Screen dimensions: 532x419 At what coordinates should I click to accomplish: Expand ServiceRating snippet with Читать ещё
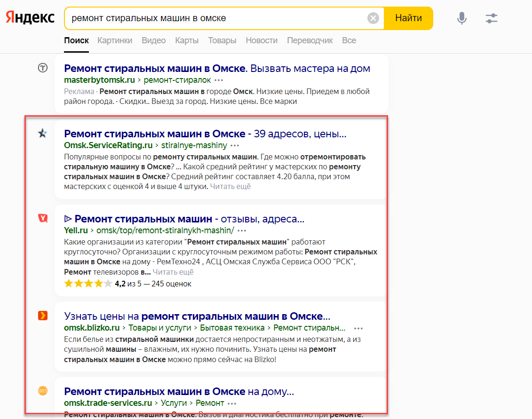point(230,187)
